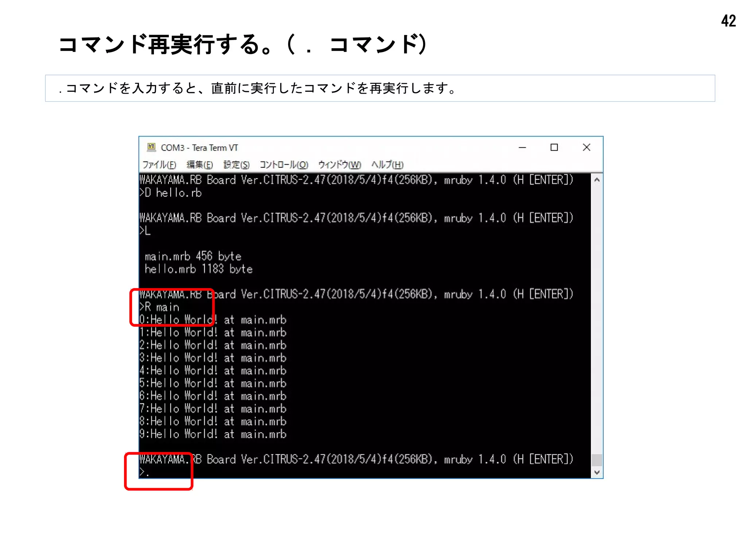Maximize the Tera Term window
This screenshot has height=560, width=747.
pos(554,147)
